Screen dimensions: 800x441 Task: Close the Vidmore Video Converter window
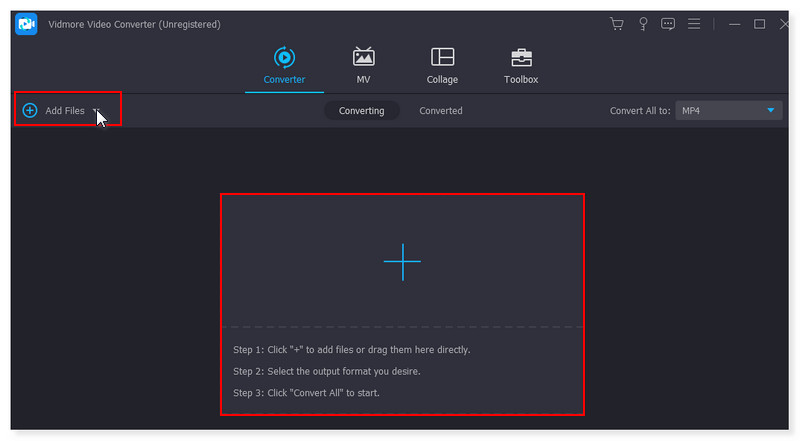784,24
